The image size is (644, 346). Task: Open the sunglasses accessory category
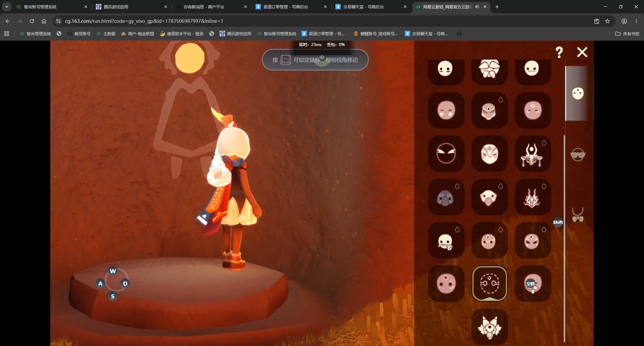pyautogui.click(x=578, y=154)
